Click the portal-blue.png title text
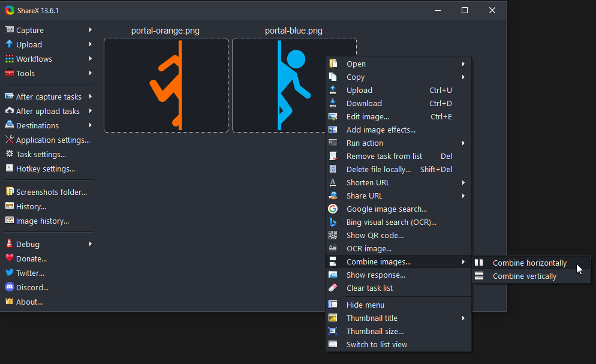This screenshot has height=364, width=596. [293, 31]
